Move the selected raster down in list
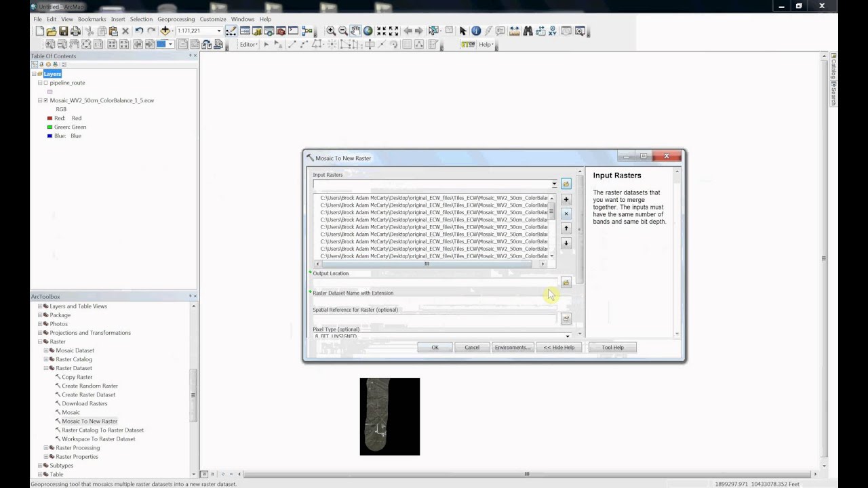This screenshot has height=488, width=868. 566,243
